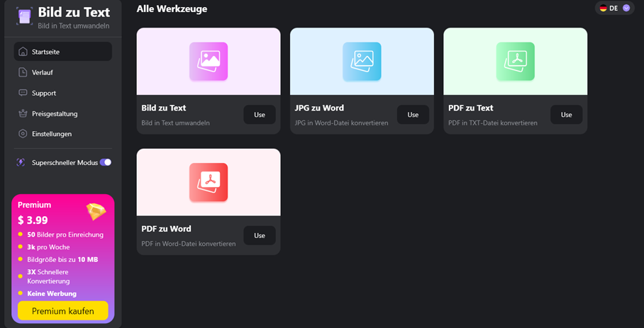Toggle the Superschneller Modus switch
This screenshot has height=328, width=644.
pos(105,162)
